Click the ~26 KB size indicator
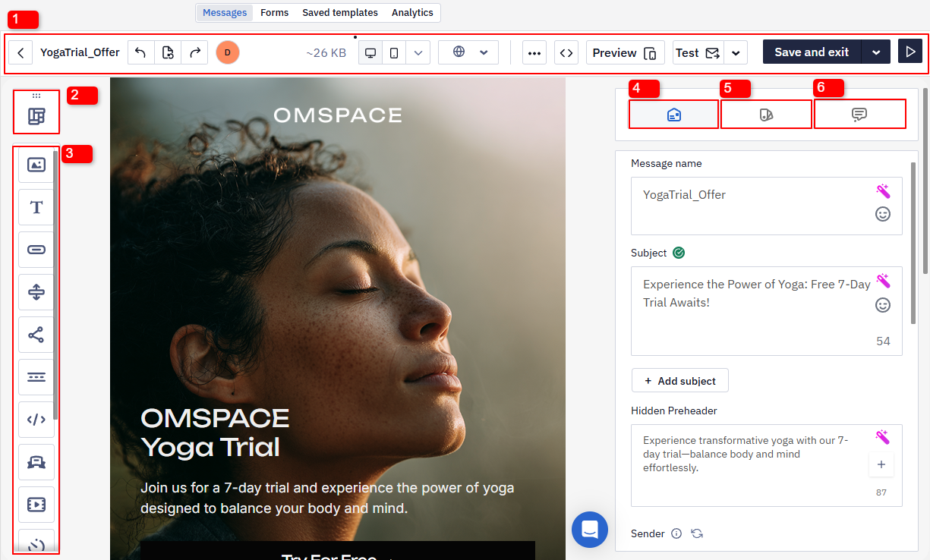 [x=326, y=53]
